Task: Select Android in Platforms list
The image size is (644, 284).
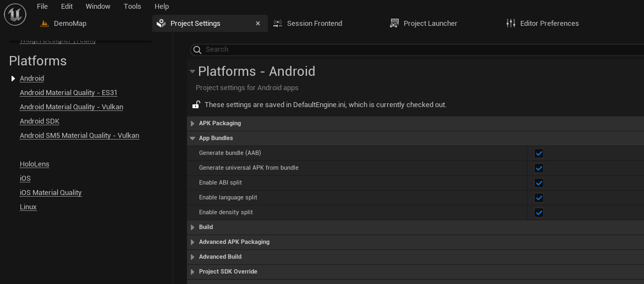Action: tap(32, 79)
